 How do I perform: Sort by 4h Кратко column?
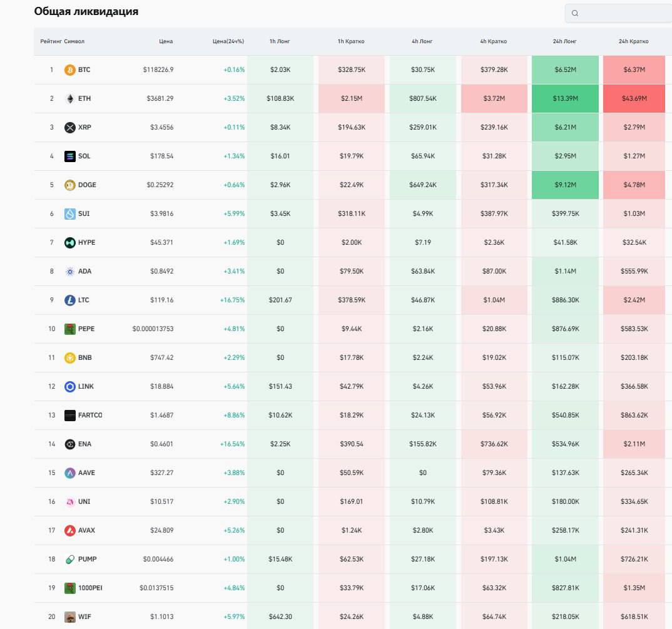493,41
